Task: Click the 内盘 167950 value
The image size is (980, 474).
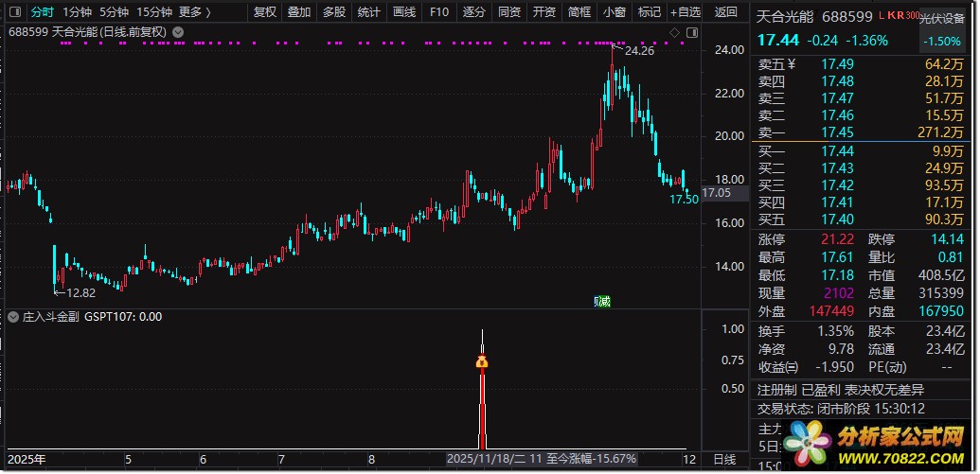Action: pos(941,311)
